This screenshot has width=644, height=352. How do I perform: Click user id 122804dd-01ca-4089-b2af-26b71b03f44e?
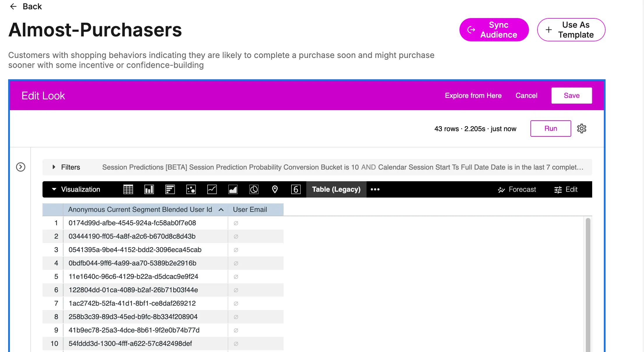pyautogui.click(x=133, y=290)
